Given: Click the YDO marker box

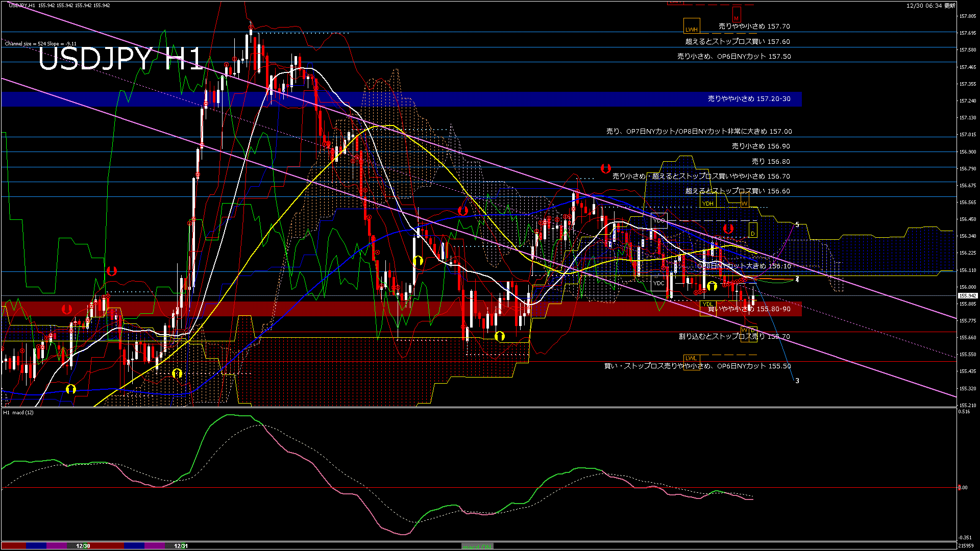Looking at the screenshot, I should point(659,220).
